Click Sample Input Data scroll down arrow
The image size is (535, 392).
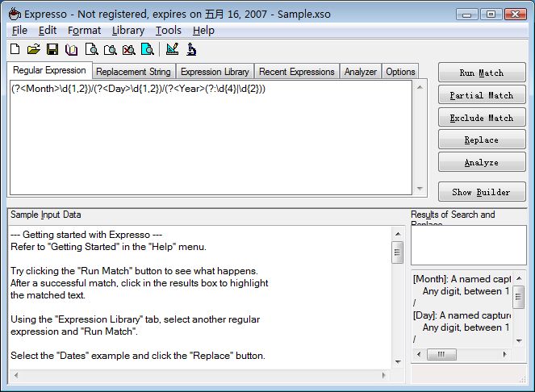[398, 361]
